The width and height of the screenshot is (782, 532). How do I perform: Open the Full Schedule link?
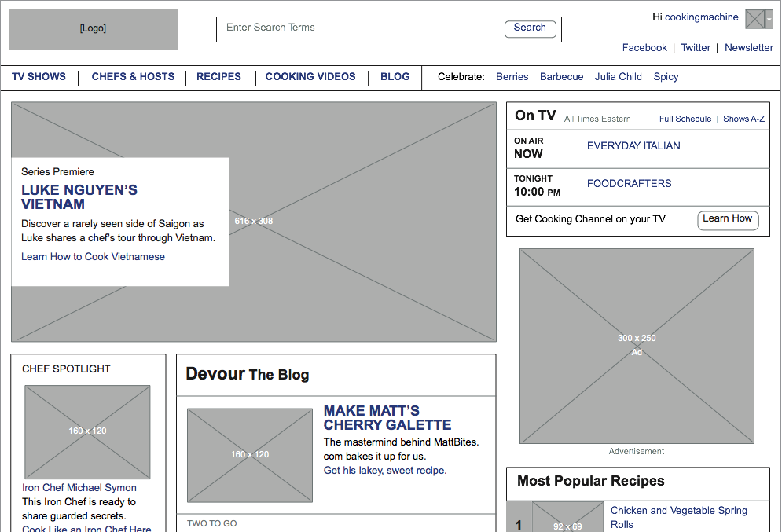tap(685, 119)
